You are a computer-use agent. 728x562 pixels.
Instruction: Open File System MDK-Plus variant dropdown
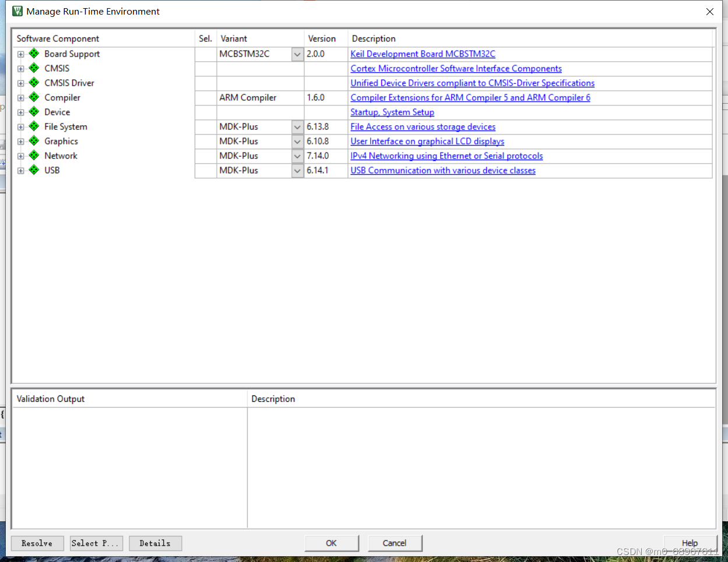297,127
